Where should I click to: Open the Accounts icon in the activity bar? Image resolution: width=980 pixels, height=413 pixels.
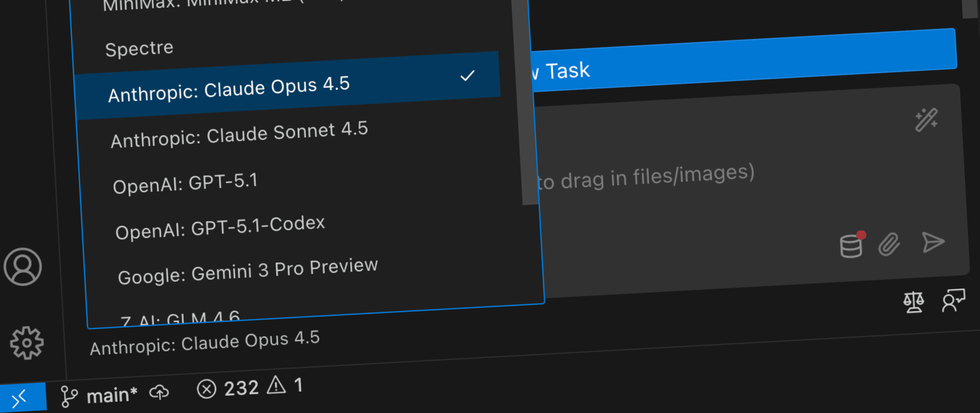tap(23, 268)
